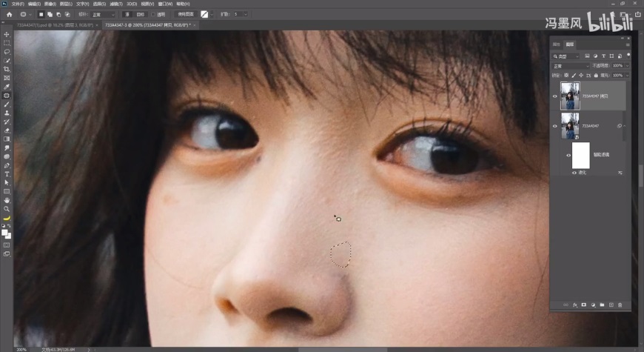644x352 pixels.
Task: Select the Zoom tool
Action: 7,209
